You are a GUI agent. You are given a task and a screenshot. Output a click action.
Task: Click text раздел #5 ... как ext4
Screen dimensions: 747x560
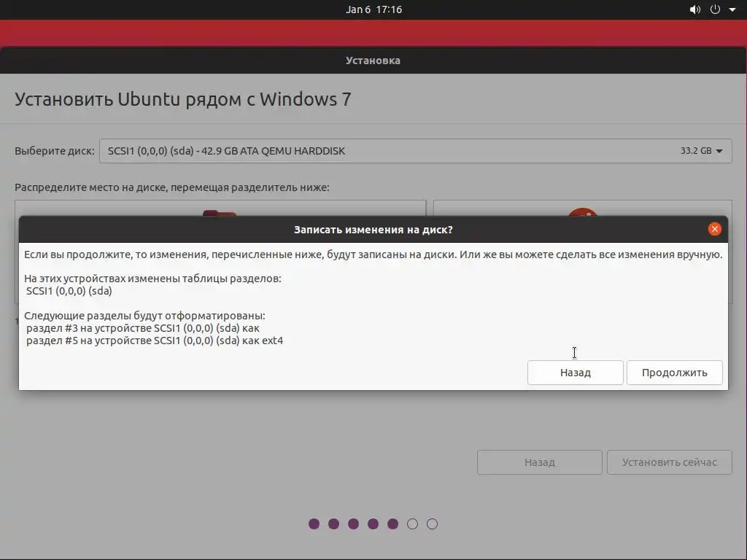coord(155,341)
